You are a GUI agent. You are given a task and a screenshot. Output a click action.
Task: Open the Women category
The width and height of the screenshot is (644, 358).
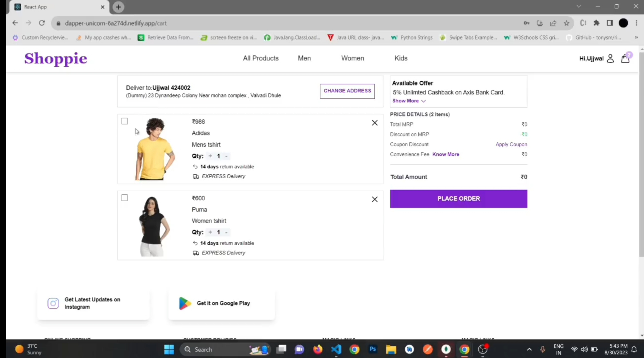click(x=352, y=58)
